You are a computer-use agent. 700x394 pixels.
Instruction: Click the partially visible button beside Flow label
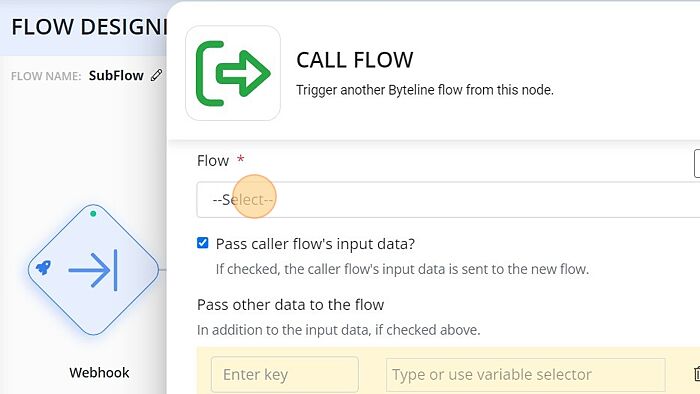point(697,164)
